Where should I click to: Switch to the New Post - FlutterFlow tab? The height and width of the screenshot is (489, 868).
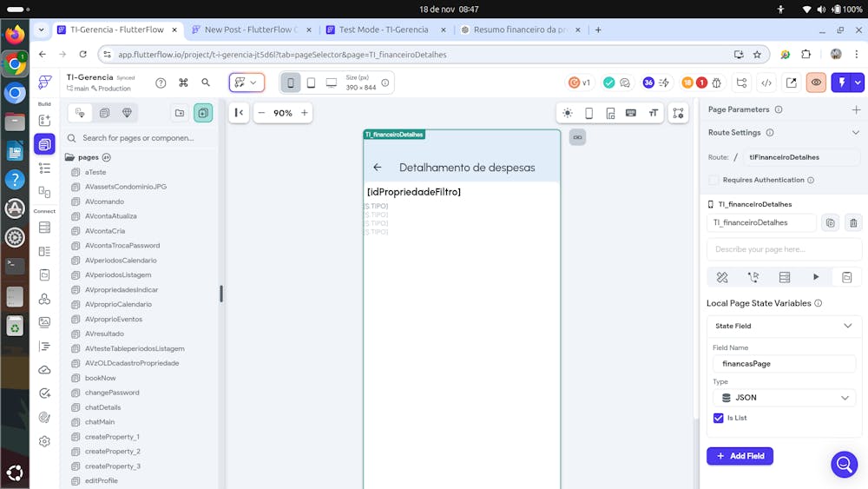click(251, 30)
